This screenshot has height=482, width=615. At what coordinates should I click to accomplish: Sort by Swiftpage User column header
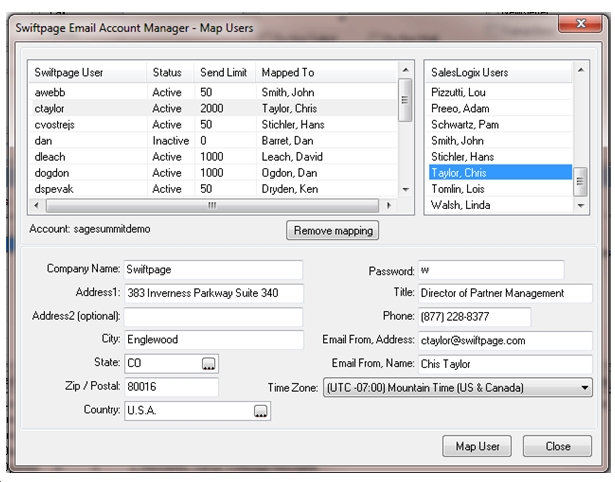point(87,73)
